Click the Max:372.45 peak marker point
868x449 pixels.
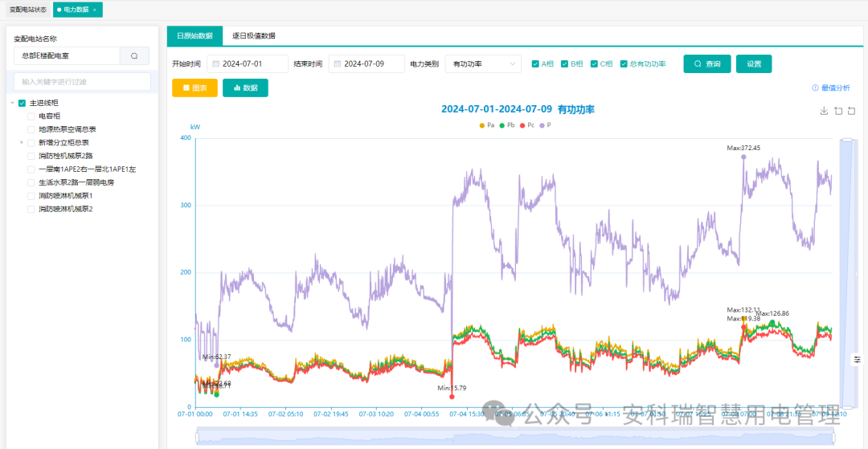point(743,157)
